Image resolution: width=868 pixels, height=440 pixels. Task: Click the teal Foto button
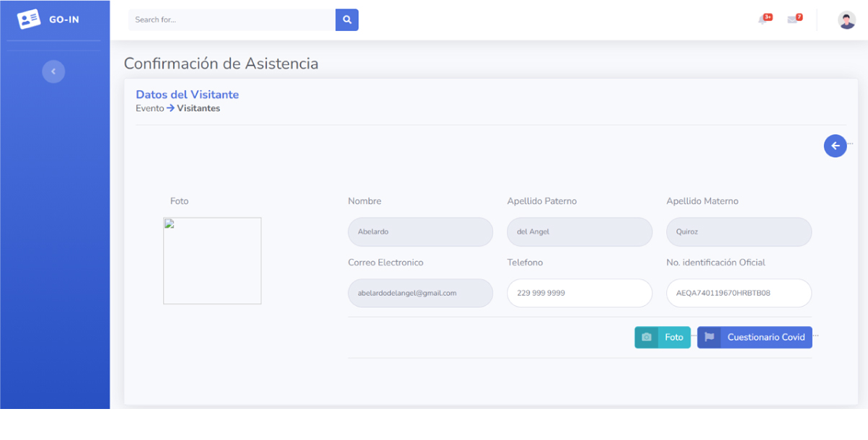pyautogui.click(x=663, y=338)
